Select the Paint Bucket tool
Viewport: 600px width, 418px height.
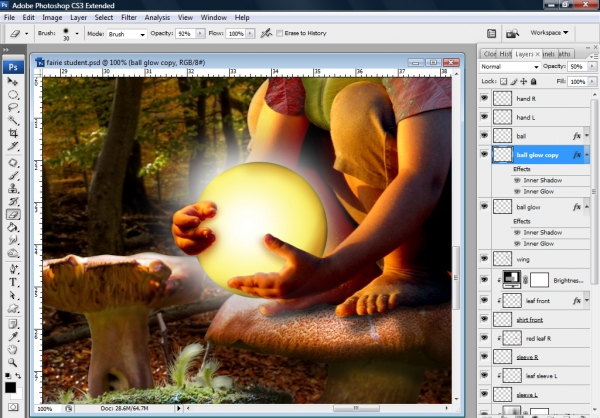click(x=13, y=227)
